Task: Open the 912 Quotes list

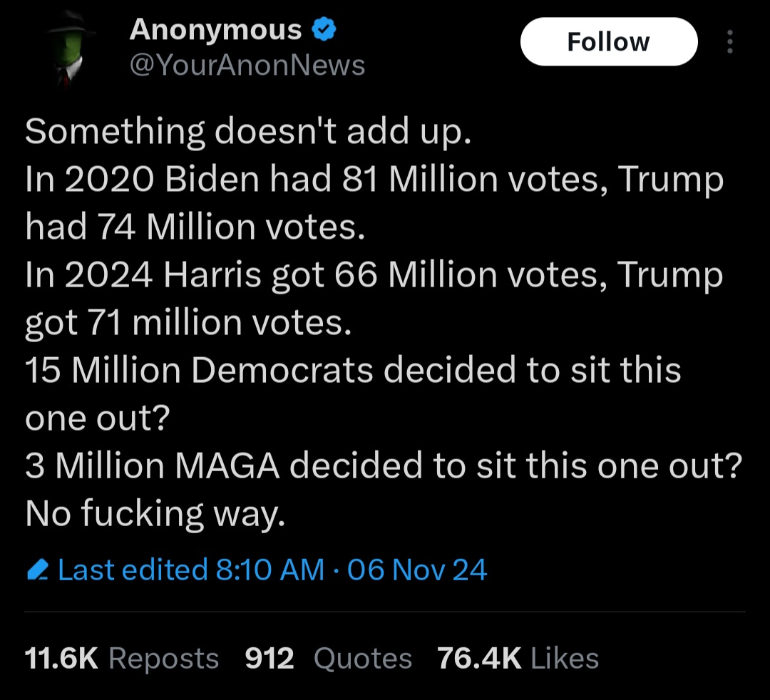Action: 328,658
